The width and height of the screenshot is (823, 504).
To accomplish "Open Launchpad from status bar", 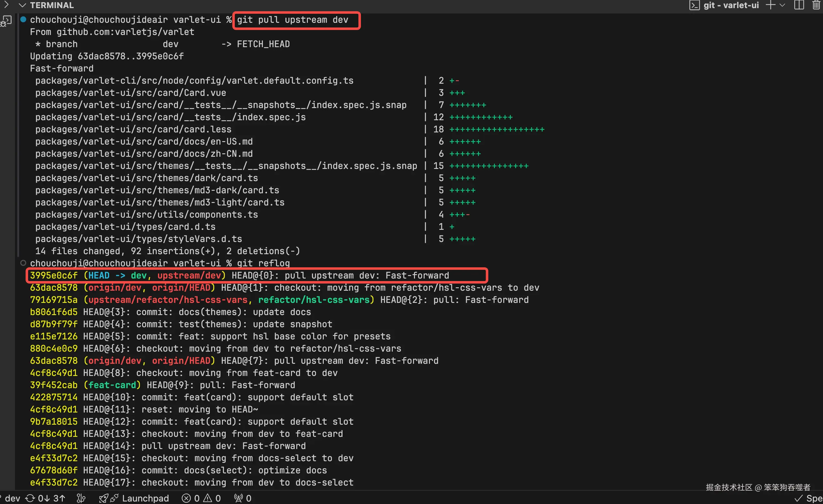I will (145, 498).
